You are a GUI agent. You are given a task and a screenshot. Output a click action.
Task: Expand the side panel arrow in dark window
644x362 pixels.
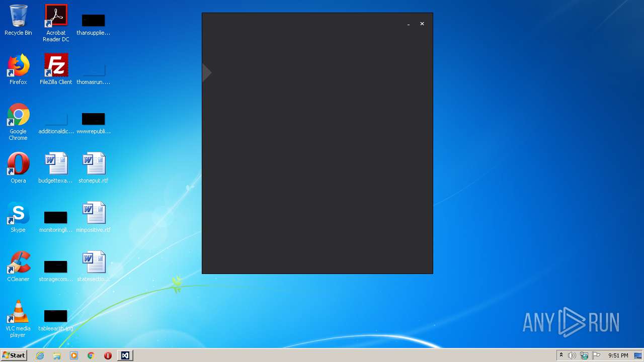coord(207,72)
